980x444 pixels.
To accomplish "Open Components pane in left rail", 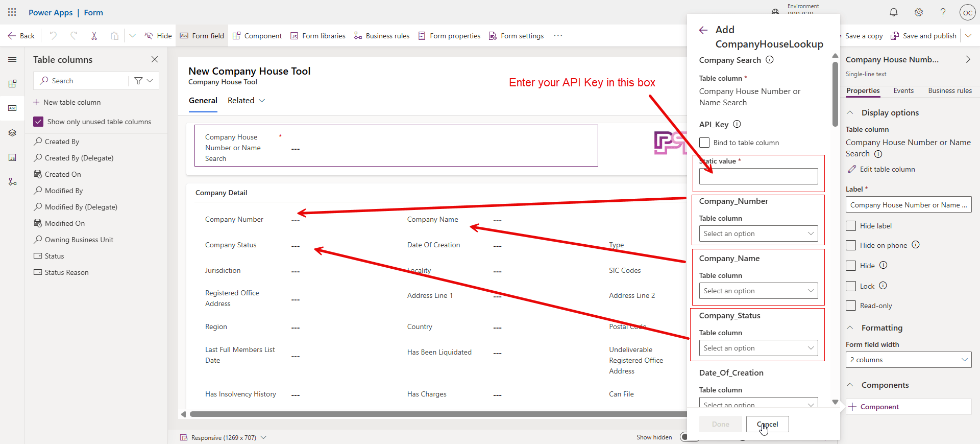I will 12,84.
